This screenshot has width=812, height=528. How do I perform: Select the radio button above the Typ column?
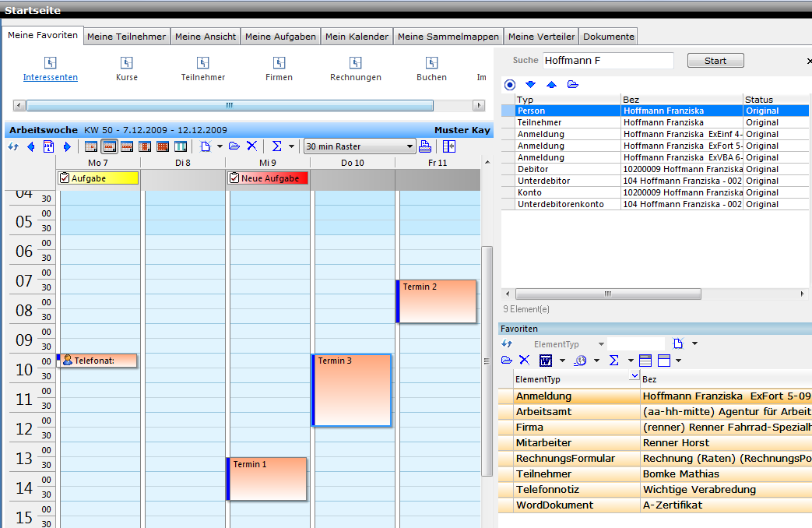coord(510,85)
